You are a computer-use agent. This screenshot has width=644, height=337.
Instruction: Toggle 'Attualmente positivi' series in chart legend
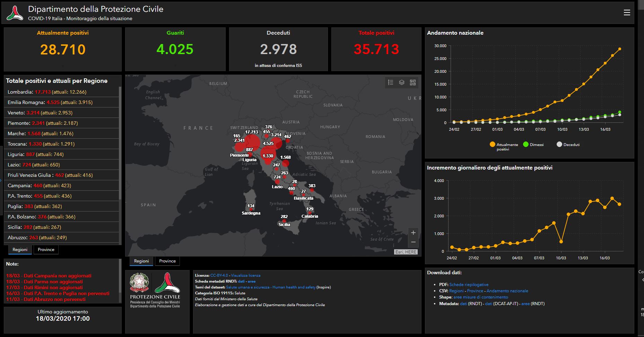point(504,147)
